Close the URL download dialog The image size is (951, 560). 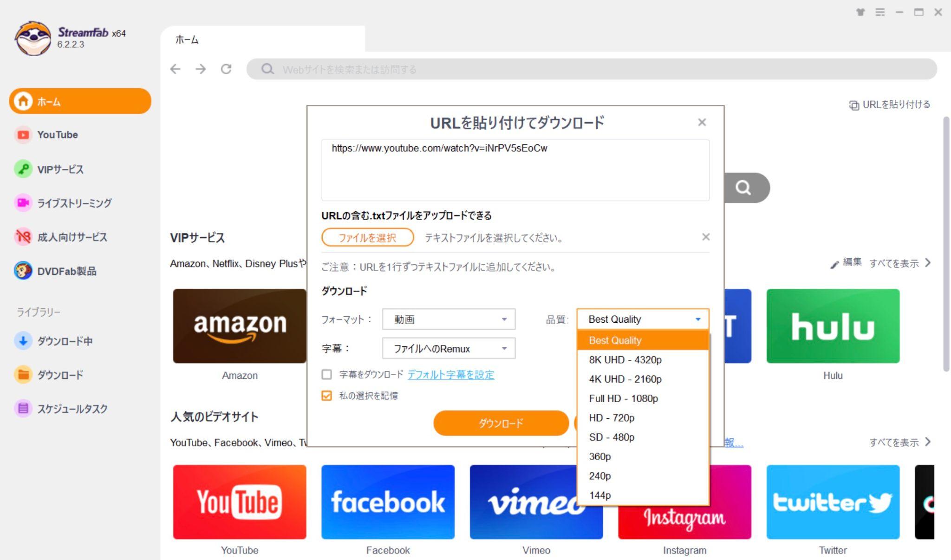click(x=702, y=122)
